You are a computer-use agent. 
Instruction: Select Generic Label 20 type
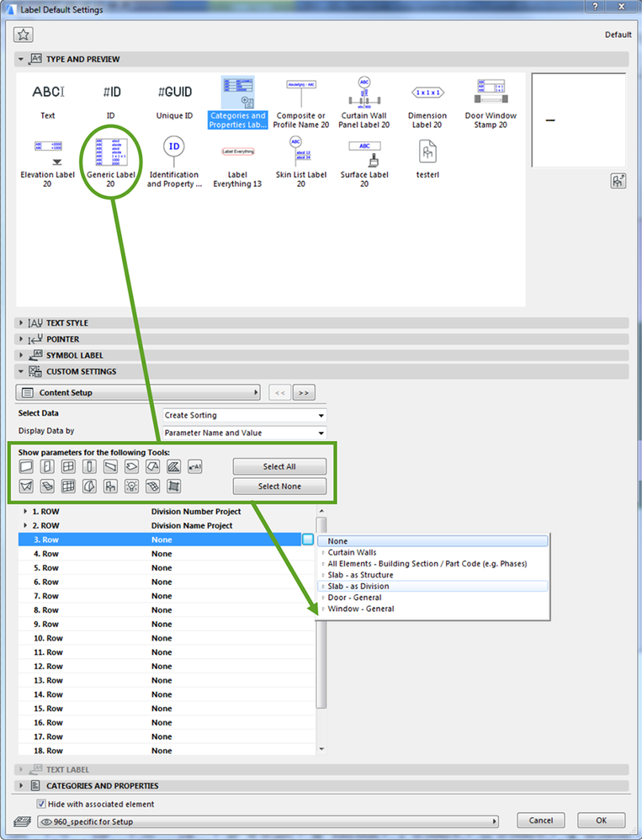(x=111, y=162)
